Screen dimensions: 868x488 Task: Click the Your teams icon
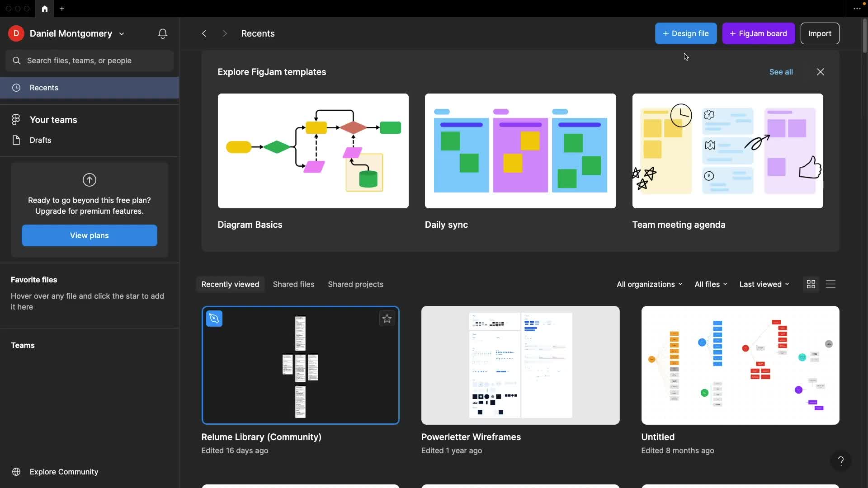tap(16, 120)
